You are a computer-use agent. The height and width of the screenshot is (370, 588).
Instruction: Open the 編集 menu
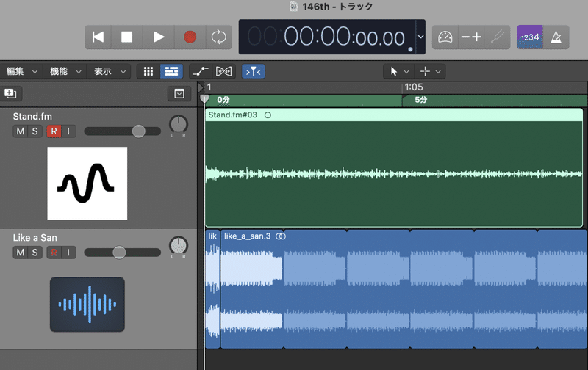tap(22, 71)
